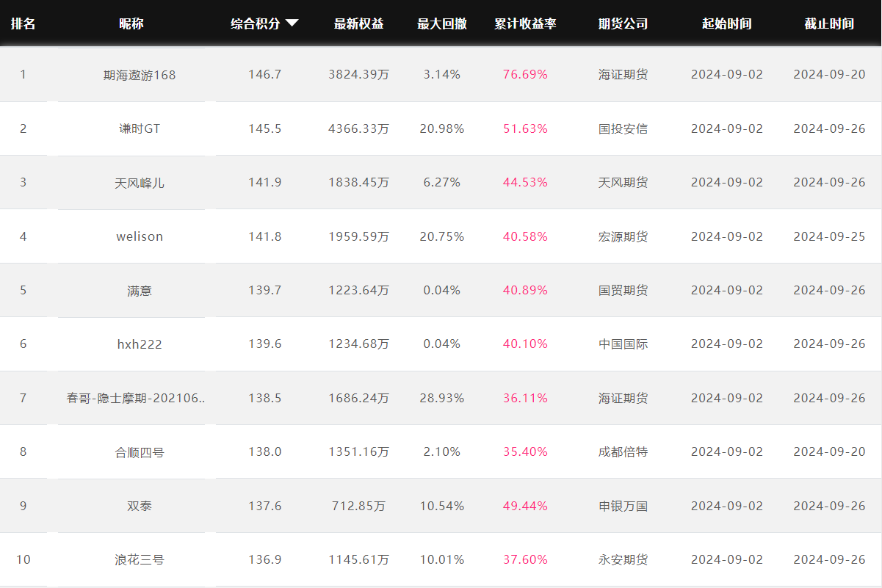Click equity value 712.85万
This screenshot has width=882, height=588.
(358, 506)
